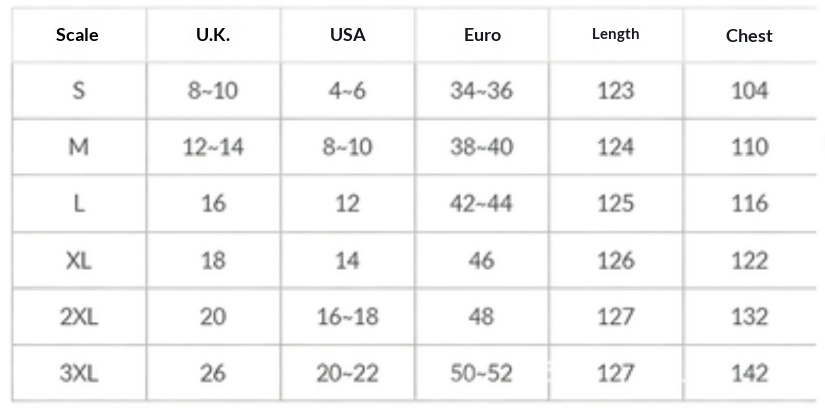Click the M size row label
Image resolution: width=825 pixels, height=413 pixels.
(x=78, y=147)
